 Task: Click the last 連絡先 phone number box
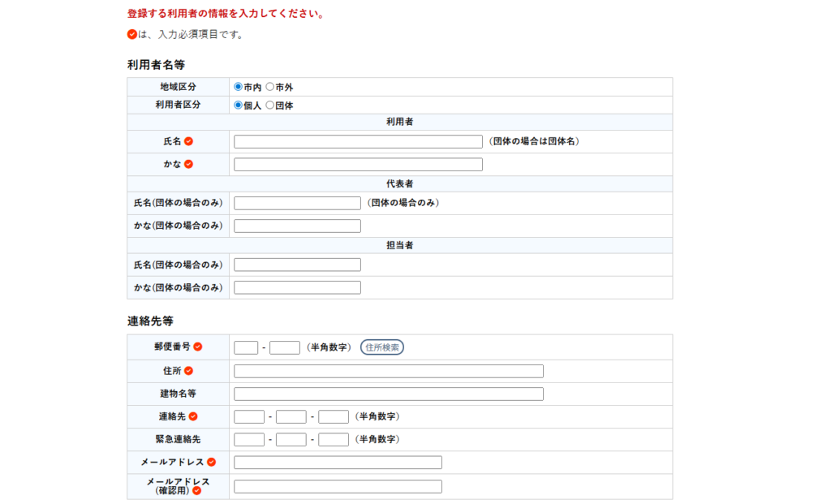pyautogui.click(x=334, y=416)
